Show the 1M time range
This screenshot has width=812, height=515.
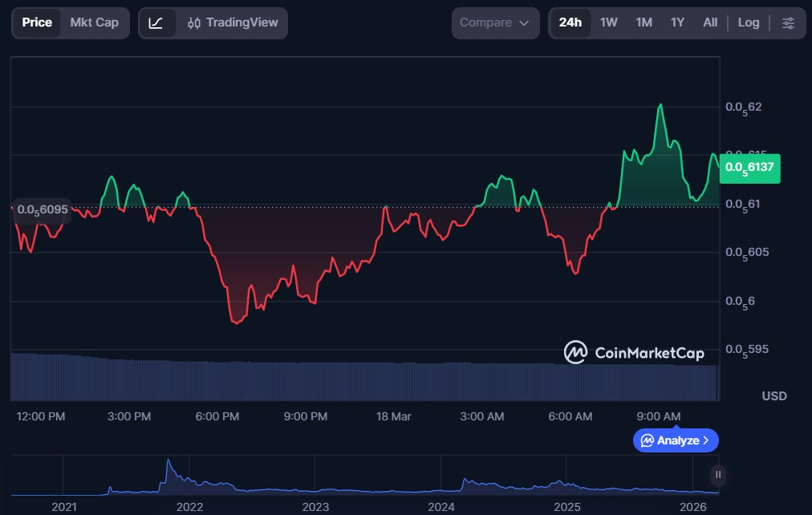[644, 23]
